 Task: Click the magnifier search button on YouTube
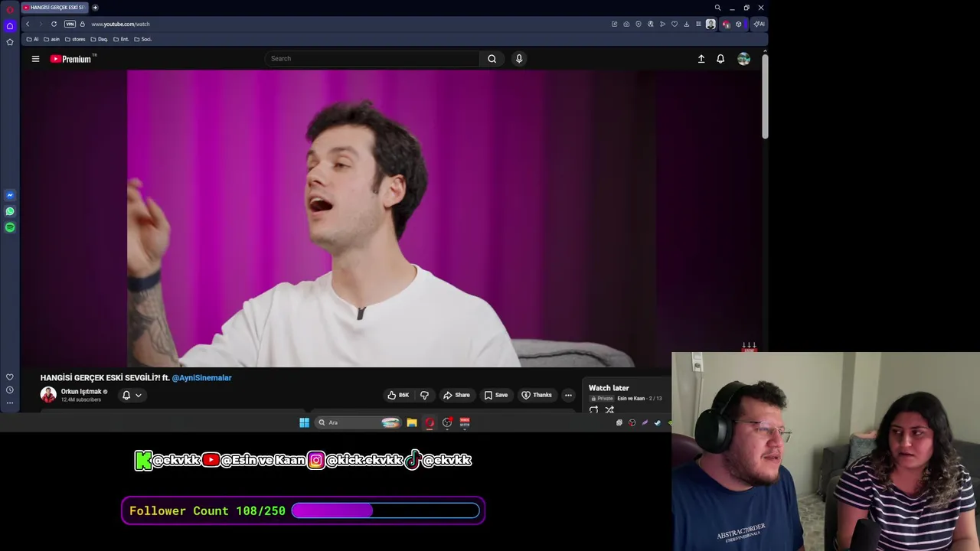point(492,58)
